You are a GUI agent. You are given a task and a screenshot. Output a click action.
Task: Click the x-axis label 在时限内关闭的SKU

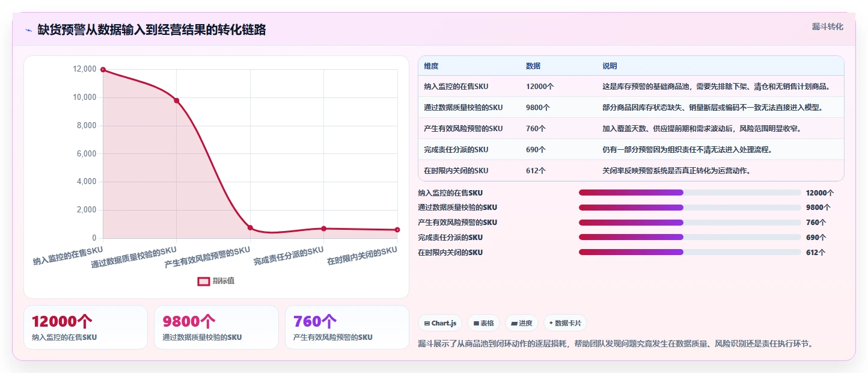coord(362,256)
